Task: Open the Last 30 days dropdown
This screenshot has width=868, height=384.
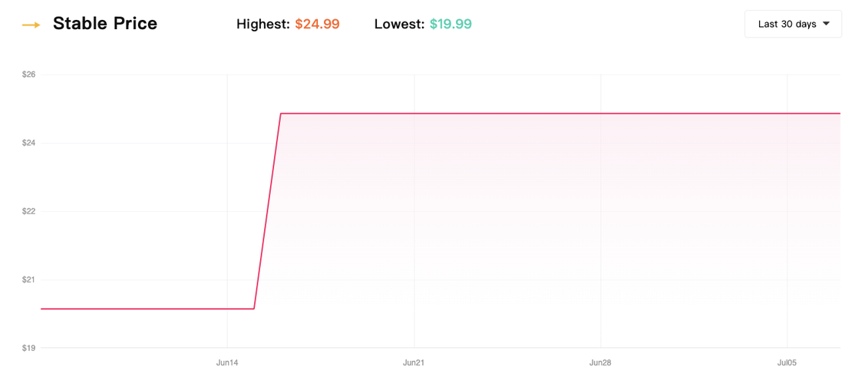Action: tap(793, 24)
